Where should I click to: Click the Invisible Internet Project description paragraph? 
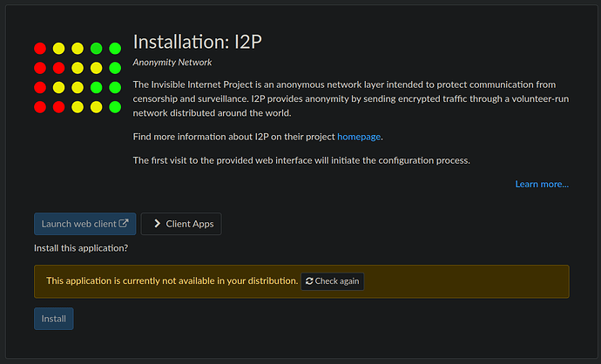[x=351, y=99]
